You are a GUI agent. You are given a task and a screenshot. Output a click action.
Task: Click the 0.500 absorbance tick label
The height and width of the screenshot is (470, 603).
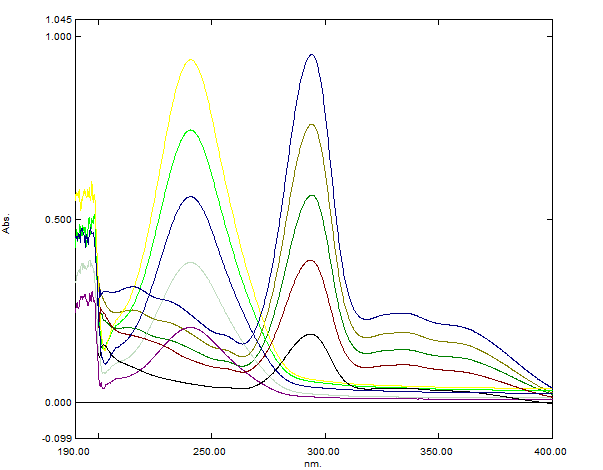click(59, 220)
